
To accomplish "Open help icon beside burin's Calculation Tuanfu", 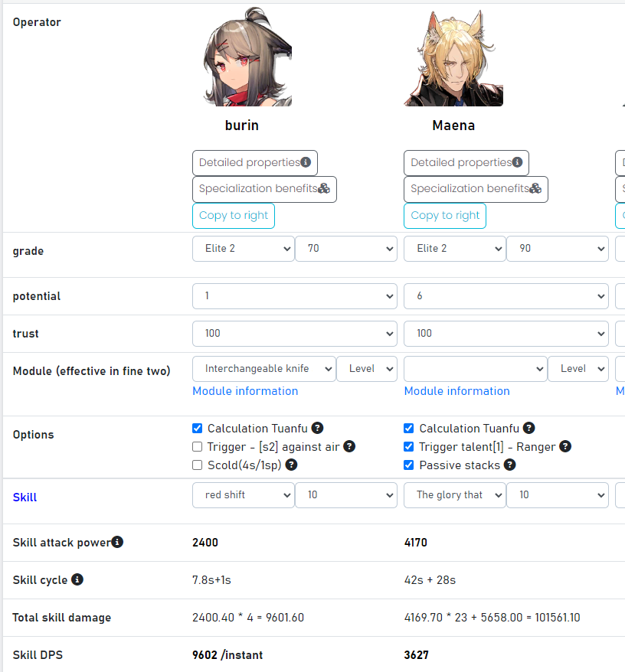I will coord(317,428).
